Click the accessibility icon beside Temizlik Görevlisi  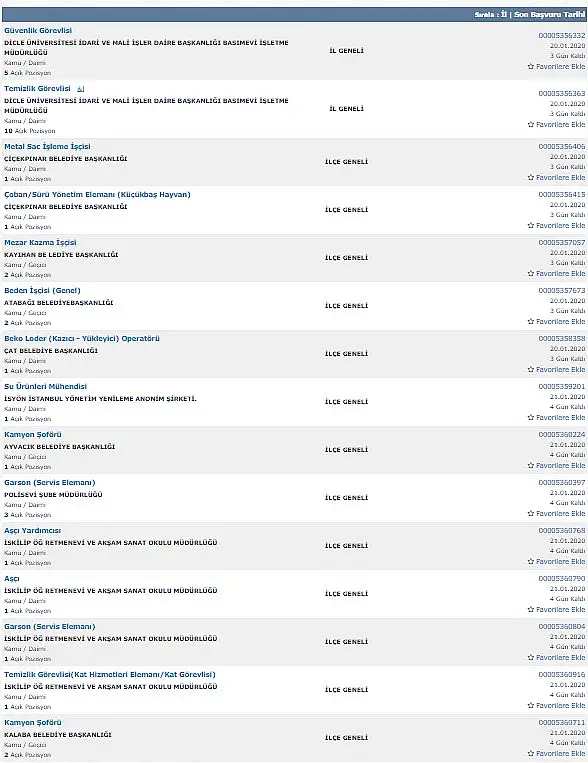[x=81, y=89]
